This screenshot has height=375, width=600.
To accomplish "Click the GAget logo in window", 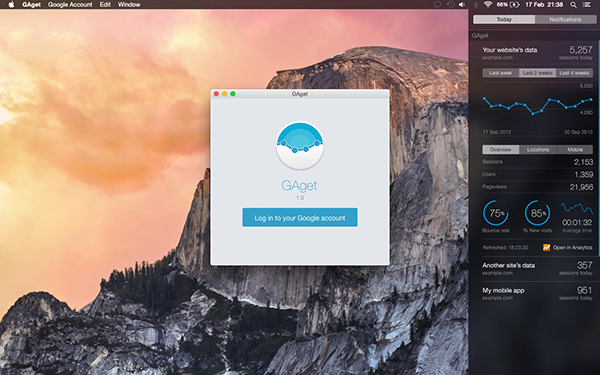I will (x=300, y=146).
